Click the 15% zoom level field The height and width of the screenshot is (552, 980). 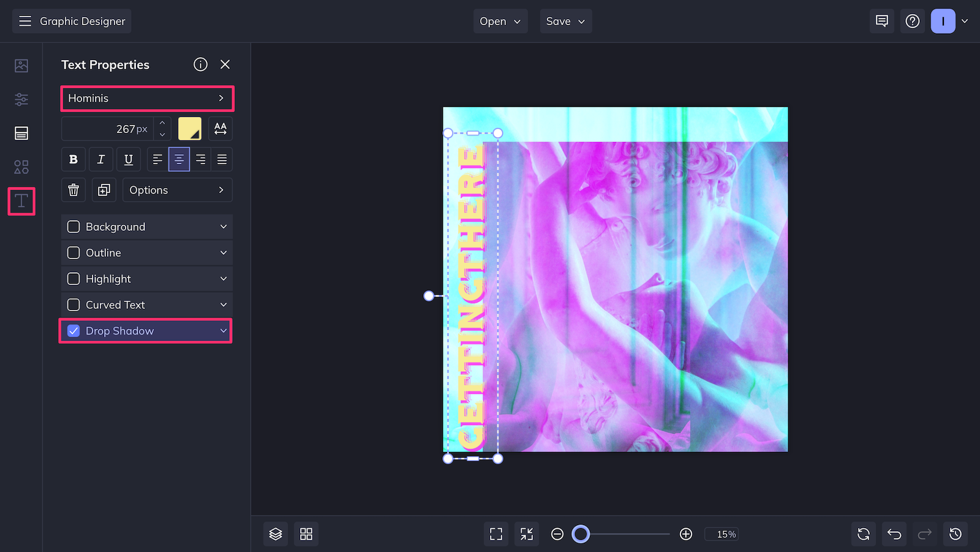(722, 534)
